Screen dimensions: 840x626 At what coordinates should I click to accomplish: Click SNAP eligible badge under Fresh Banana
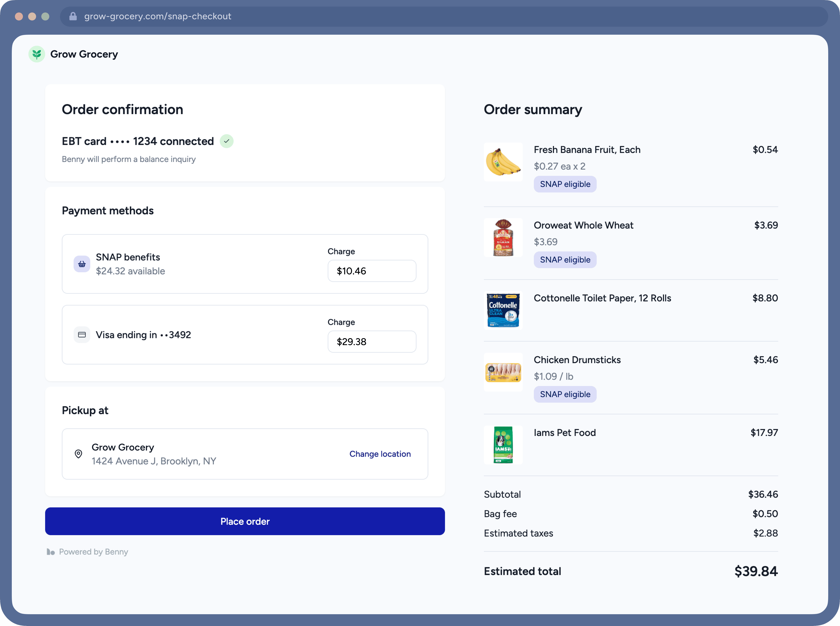565,184
